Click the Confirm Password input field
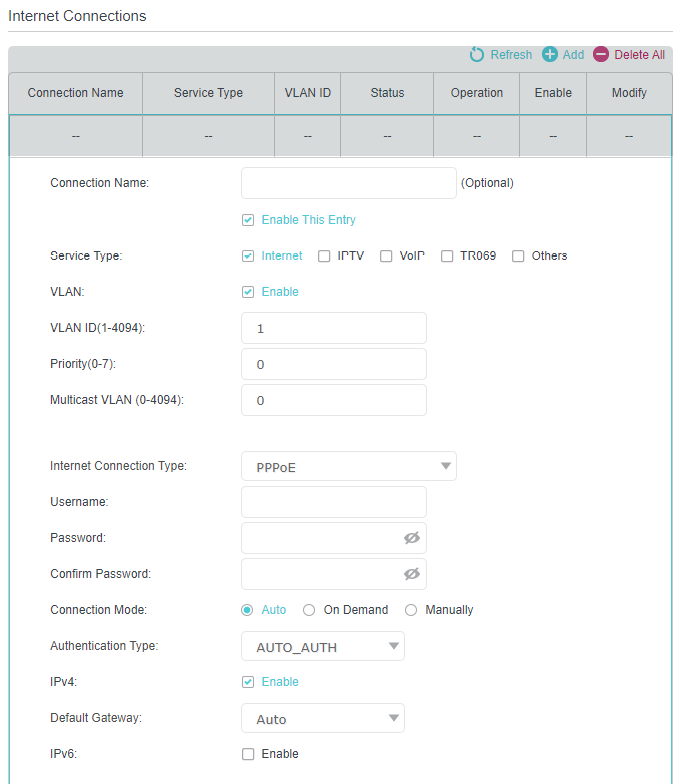The height and width of the screenshot is (784, 681). [x=334, y=574]
